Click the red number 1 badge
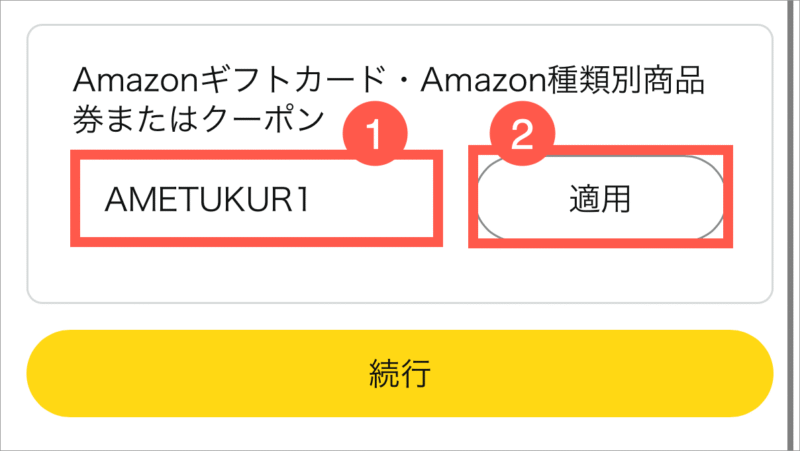The width and height of the screenshot is (800, 451). [x=375, y=134]
